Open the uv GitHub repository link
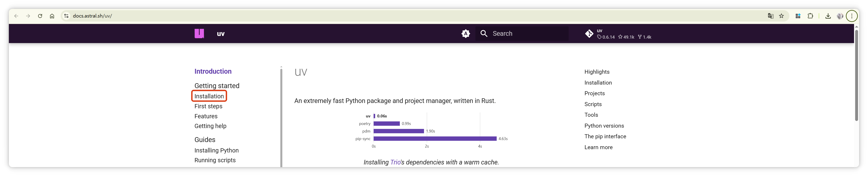The width and height of the screenshot is (868, 176). click(618, 34)
